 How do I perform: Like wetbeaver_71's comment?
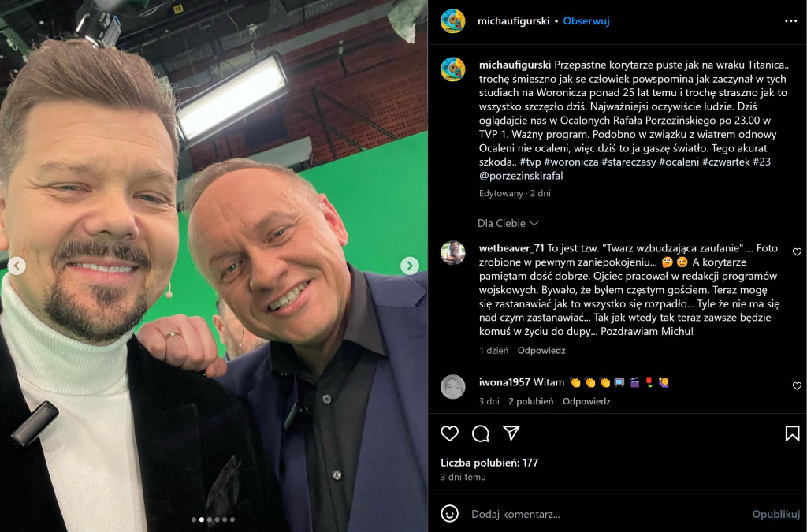point(797,252)
